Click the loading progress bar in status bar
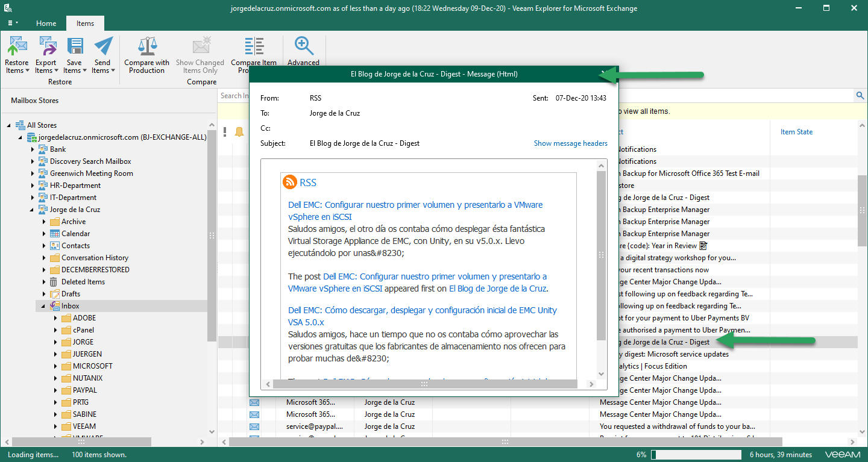Viewport: 868px width, 462px height. (x=696, y=455)
